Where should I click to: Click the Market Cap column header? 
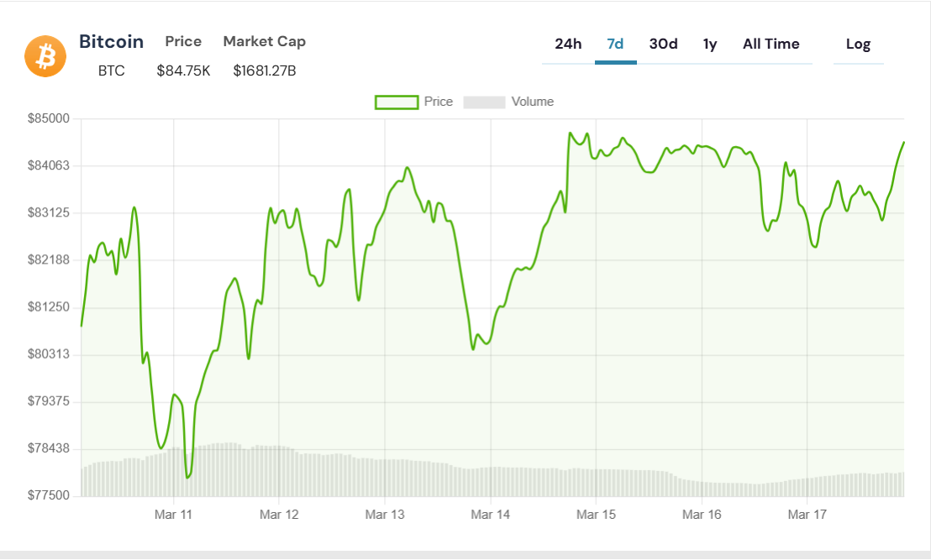[264, 41]
